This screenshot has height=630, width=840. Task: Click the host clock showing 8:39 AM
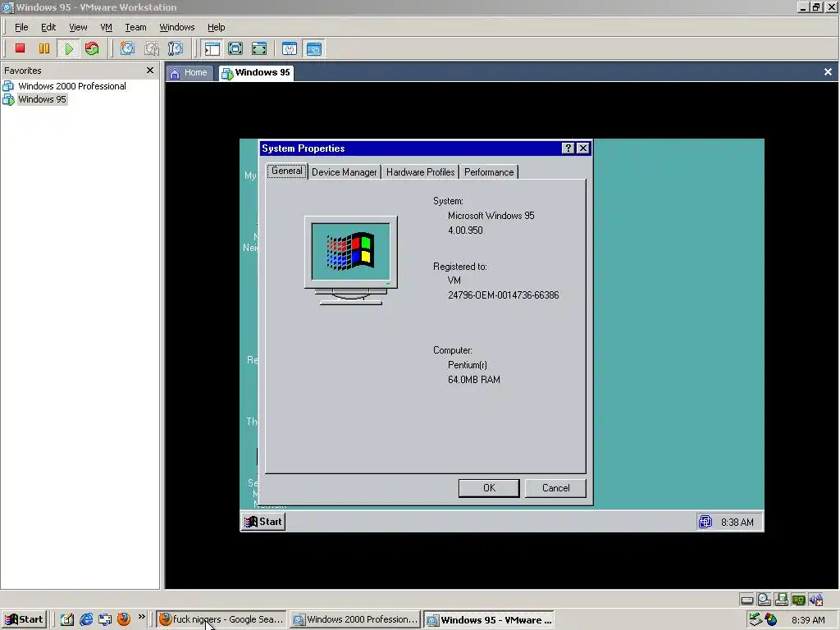(x=808, y=620)
